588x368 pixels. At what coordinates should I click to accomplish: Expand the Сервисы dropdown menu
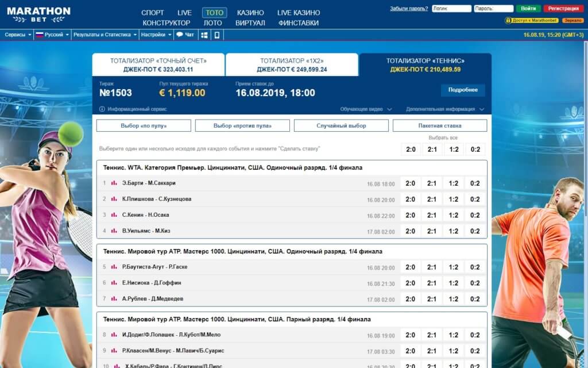point(18,34)
